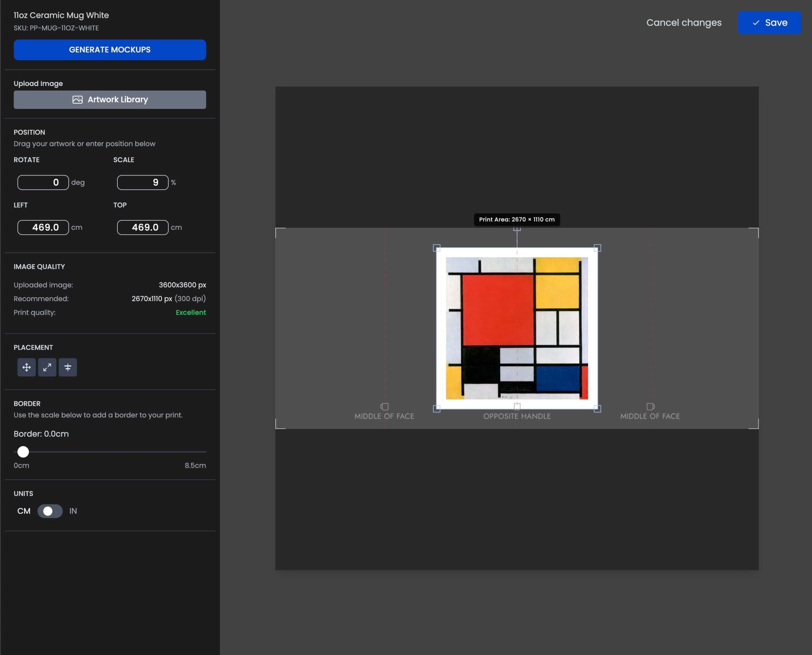Viewport: 812px width, 655px height.
Task: Click the CM unit label
Action: point(24,511)
